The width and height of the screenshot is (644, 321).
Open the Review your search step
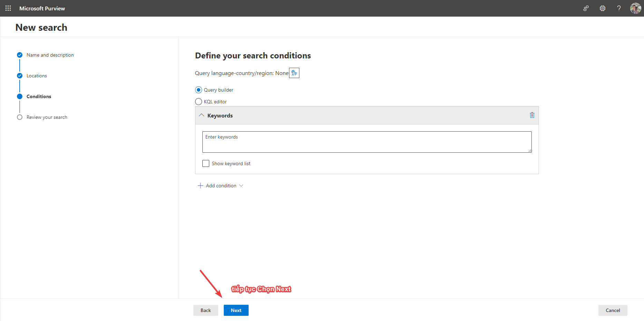pos(47,117)
